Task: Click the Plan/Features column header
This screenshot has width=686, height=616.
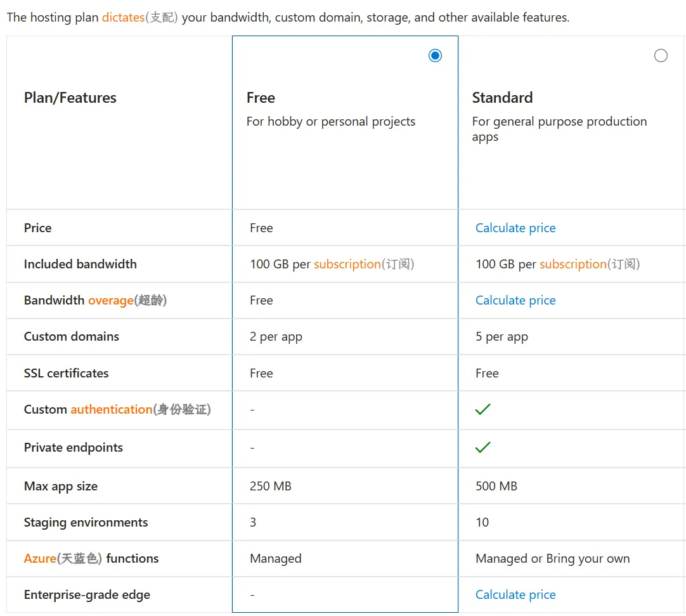Action: click(70, 98)
